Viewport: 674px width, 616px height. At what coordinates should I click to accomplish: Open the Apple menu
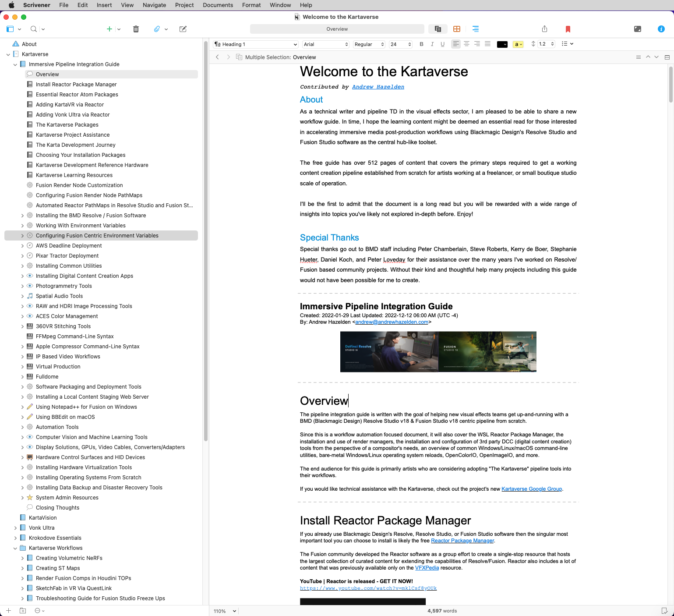pyautogui.click(x=11, y=5)
